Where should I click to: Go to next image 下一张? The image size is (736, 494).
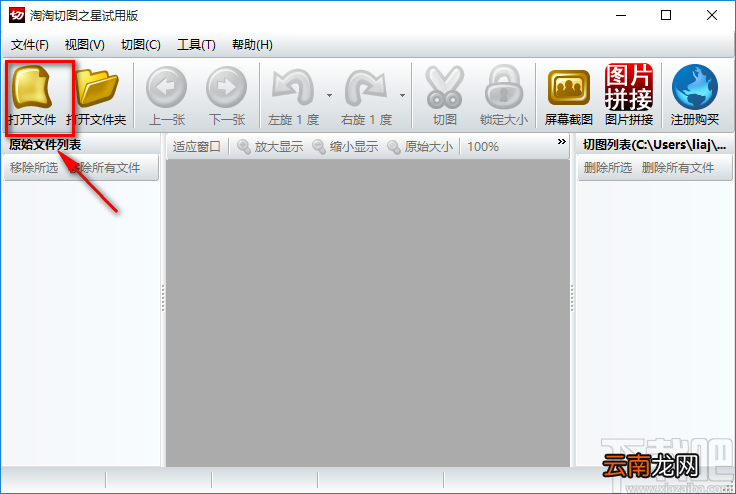coord(227,95)
